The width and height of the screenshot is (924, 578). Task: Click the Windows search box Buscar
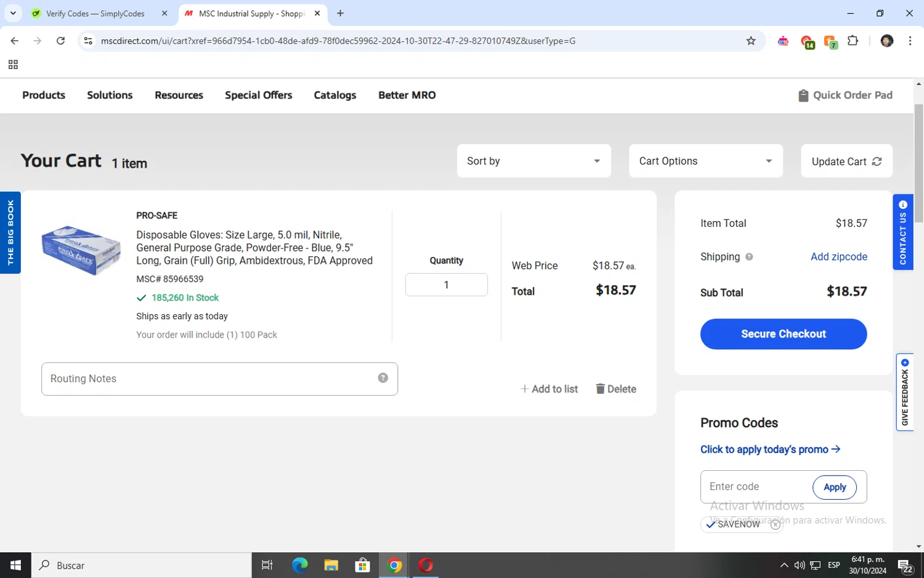click(142, 565)
